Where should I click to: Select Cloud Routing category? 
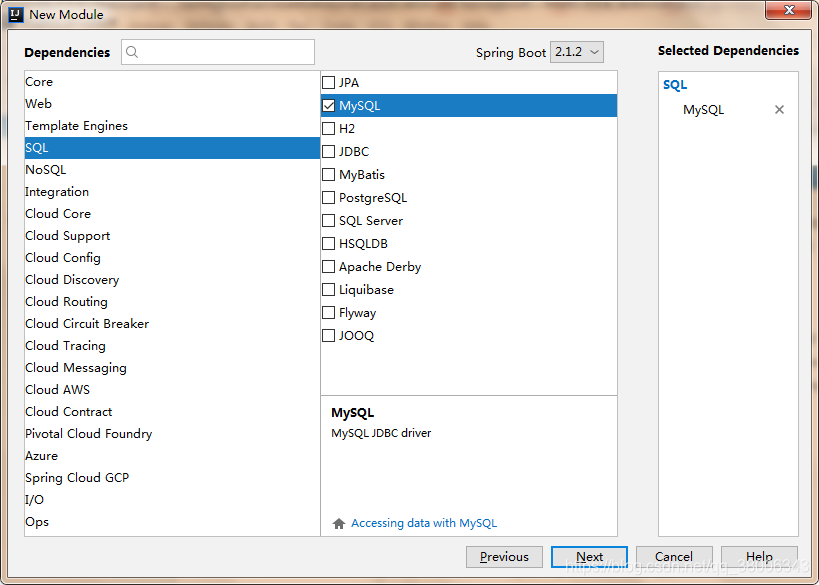point(172,301)
